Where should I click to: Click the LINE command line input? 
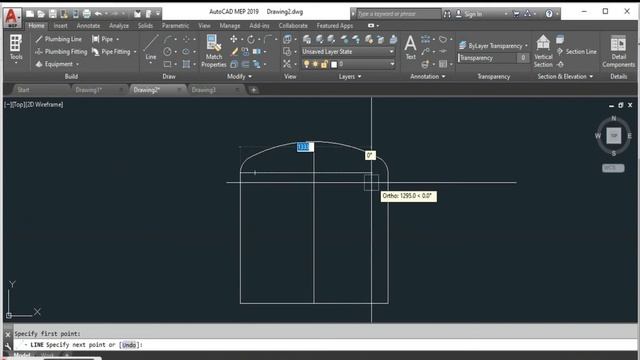click(325, 345)
